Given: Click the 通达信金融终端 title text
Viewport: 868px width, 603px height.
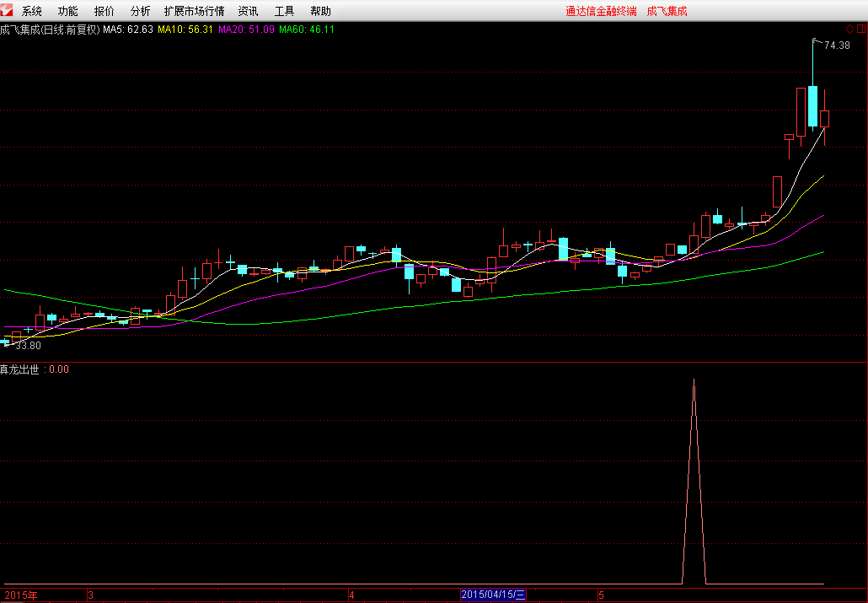Looking at the screenshot, I should coord(601,11).
